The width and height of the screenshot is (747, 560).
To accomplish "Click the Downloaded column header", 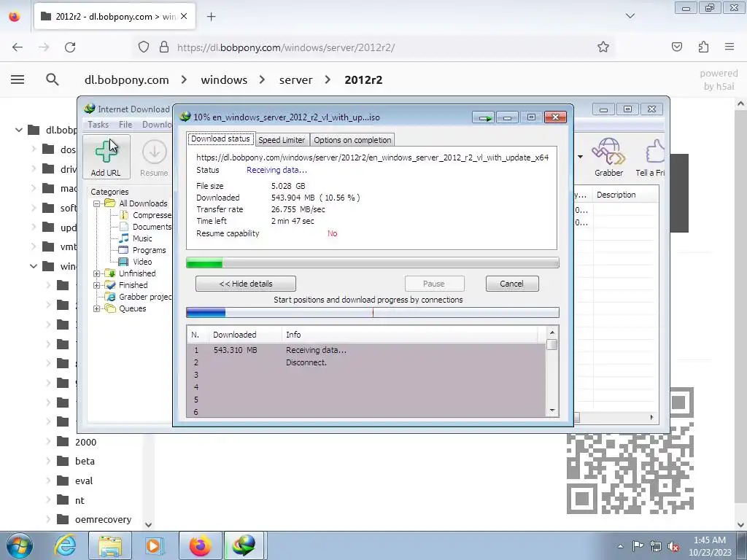I will tap(245, 335).
